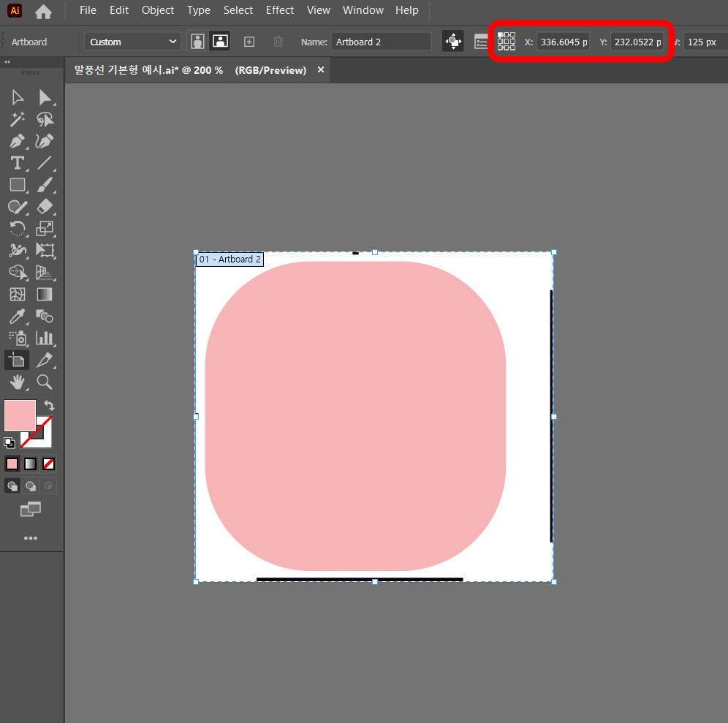Viewport: 728px width, 723px height.
Task: Select the Draw Inside mode
Action: click(48, 485)
